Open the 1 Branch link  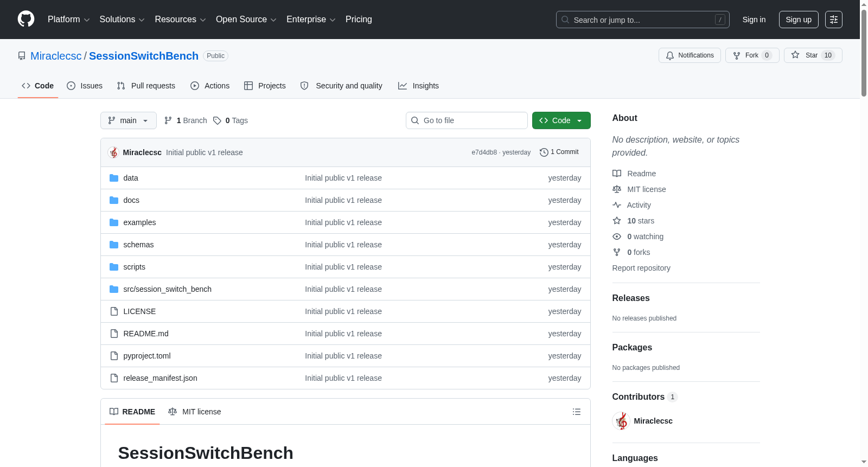pos(186,120)
